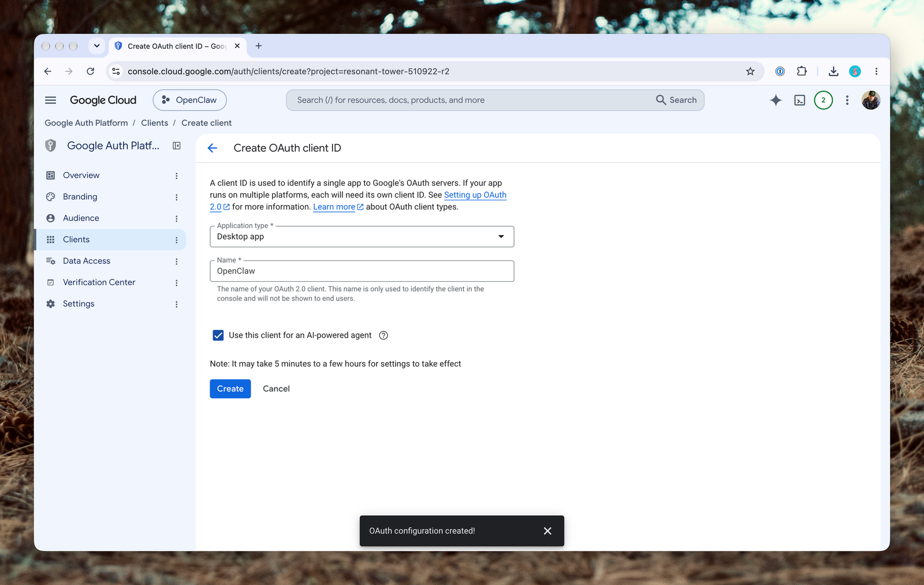Open browser downloads icon
924x585 pixels.
833,72
